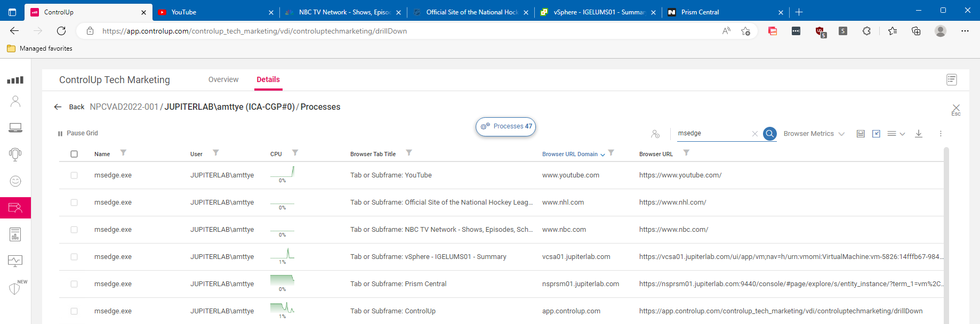Click the Back link
The image size is (980, 324).
[x=77, y=107]
